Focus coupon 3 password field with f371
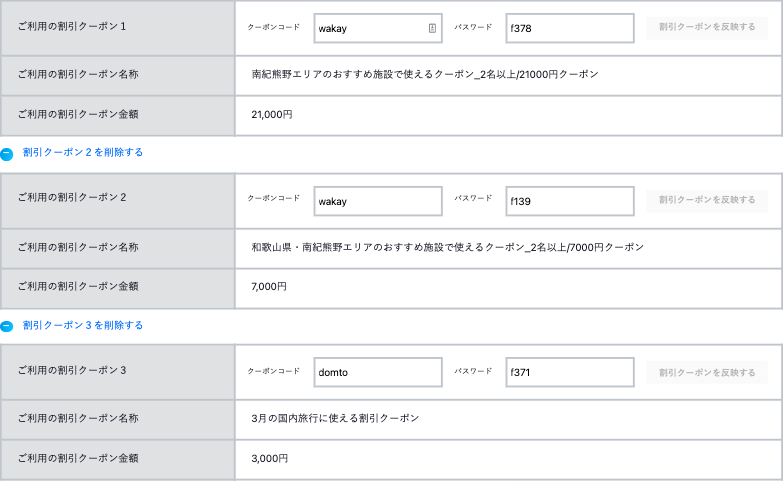 [570, 372]
